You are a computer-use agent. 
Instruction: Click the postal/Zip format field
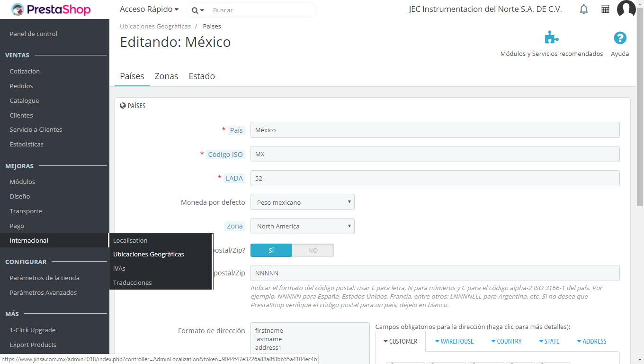(x=435, y=273)
